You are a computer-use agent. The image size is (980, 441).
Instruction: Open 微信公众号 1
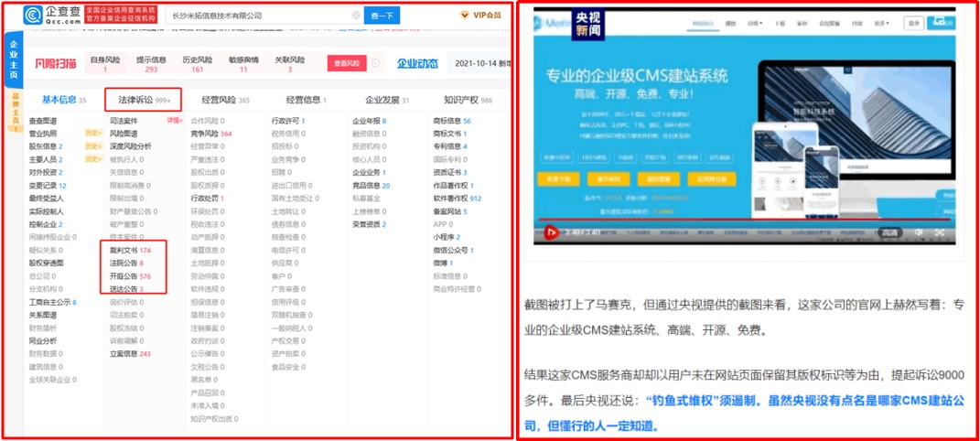coord(454,250)
